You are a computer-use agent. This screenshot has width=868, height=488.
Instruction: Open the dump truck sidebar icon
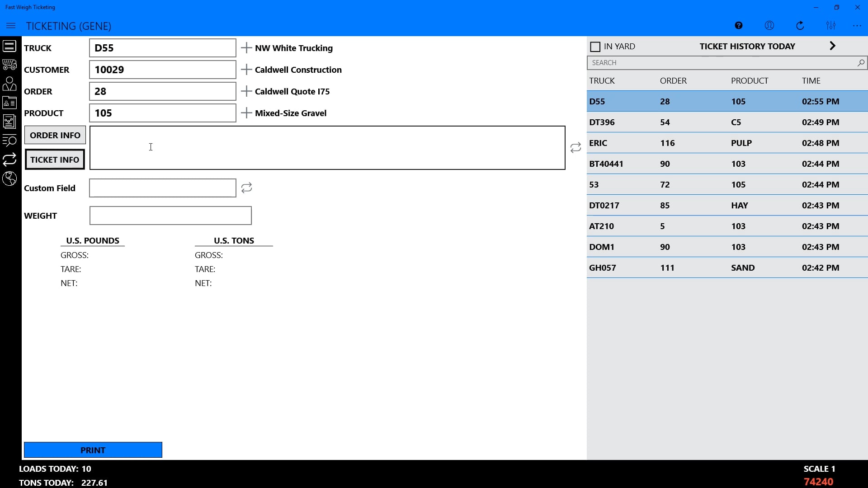9,65
